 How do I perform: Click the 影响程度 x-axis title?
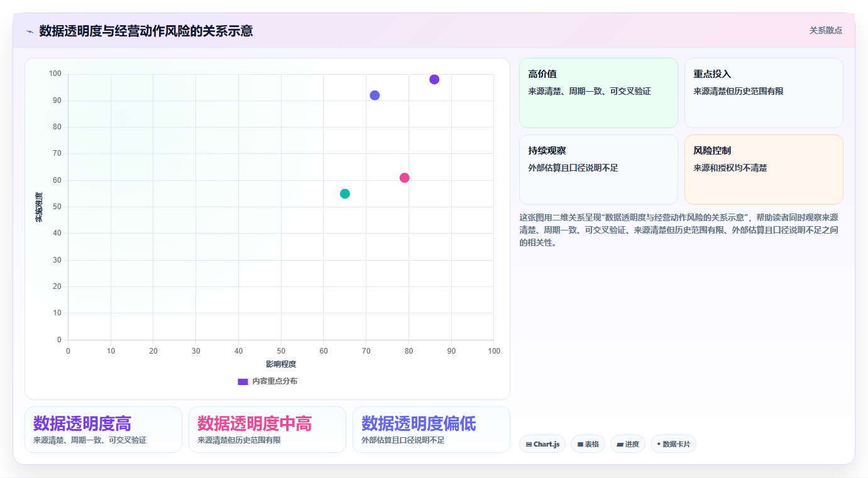click(x=281, y=364)
